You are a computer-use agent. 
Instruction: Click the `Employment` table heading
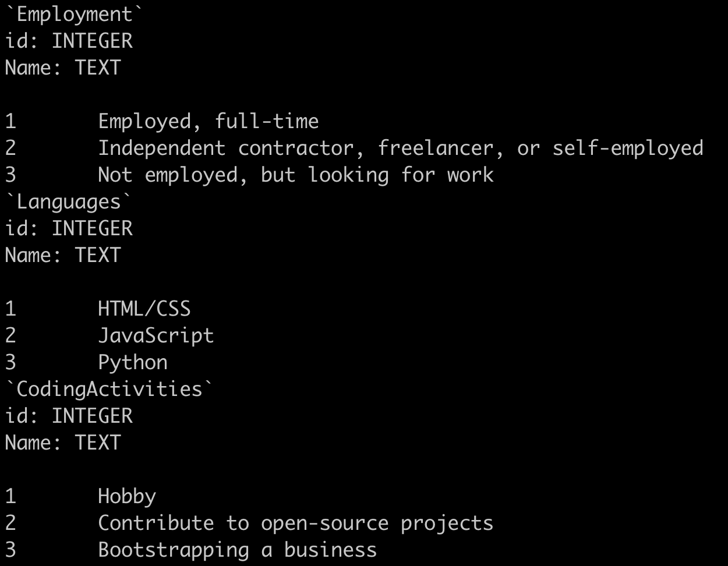74,14
